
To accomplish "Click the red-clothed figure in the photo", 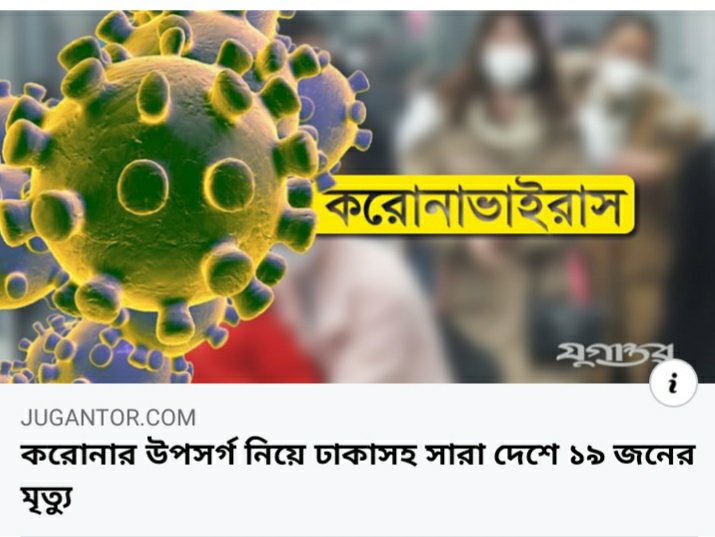I will pyautogui.click(x=255, y=349).
